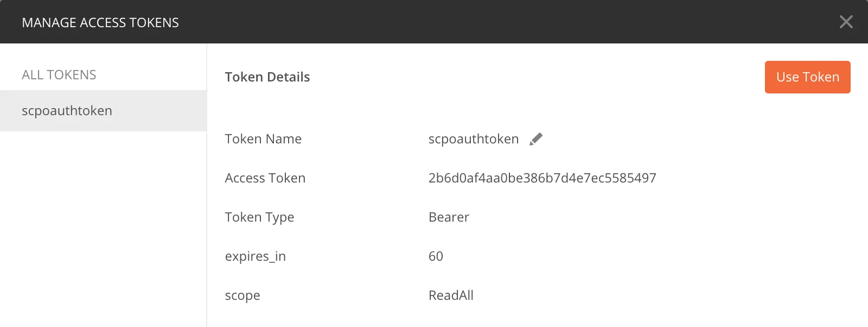The image size is (868, 327).
Task: Click the scpoauthtoken name value in details
Action: [473, 139]
